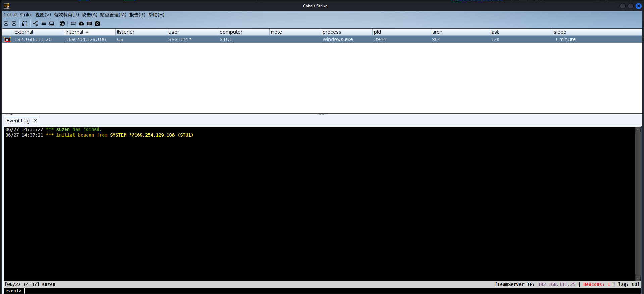The width and height of the screenshot is (644, 294).
Task: Open the 报告(R) menu
Action: click(x=137, y=15)
